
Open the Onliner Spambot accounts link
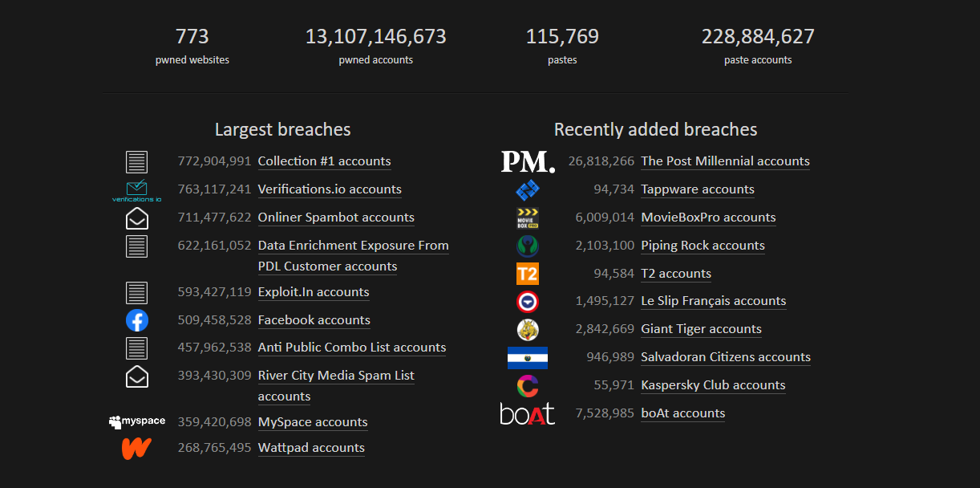[335, 218]
